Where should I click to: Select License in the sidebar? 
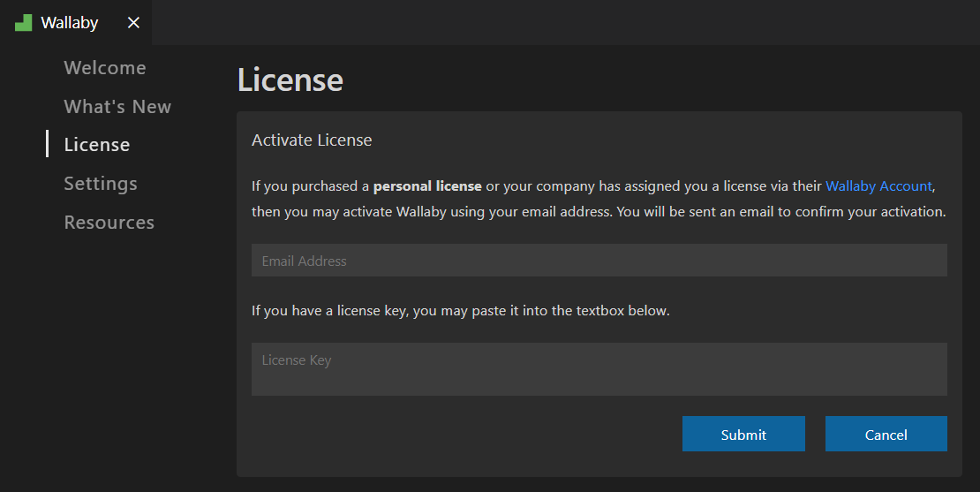pos(97,144)
